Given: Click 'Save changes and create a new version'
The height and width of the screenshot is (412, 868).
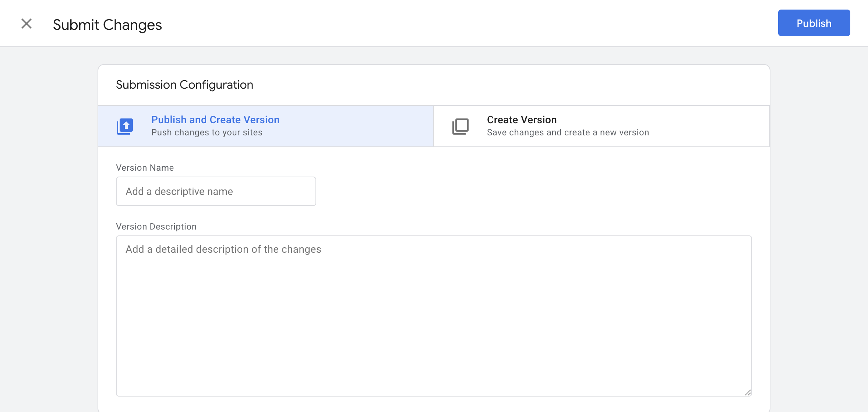Looking at the screenshot, I should pyautogui.click(x=568, y=132).
